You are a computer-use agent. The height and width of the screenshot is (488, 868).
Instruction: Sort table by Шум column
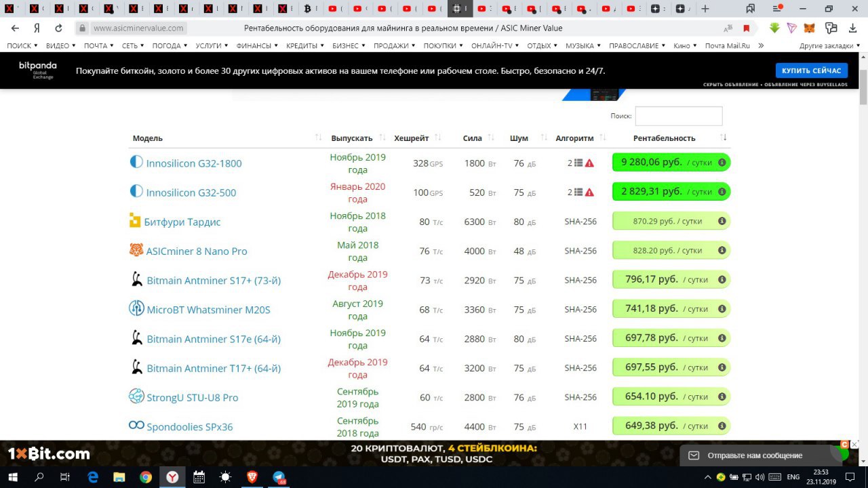519,138
